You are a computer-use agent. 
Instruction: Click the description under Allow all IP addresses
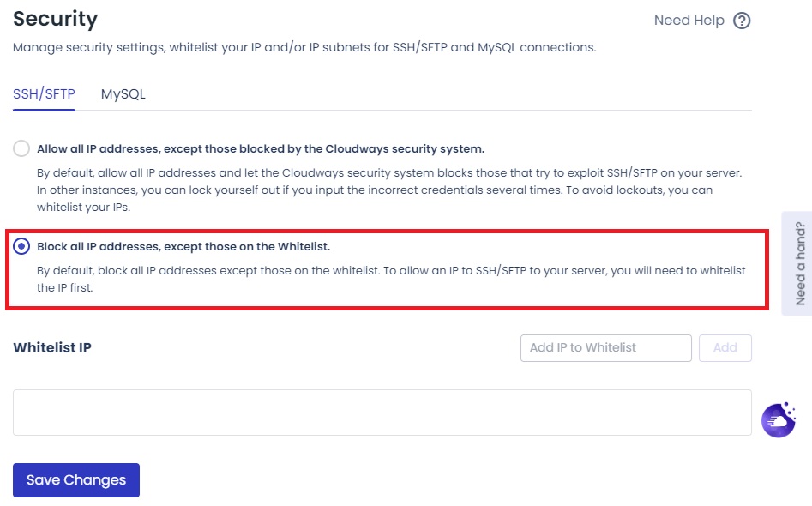389,190
